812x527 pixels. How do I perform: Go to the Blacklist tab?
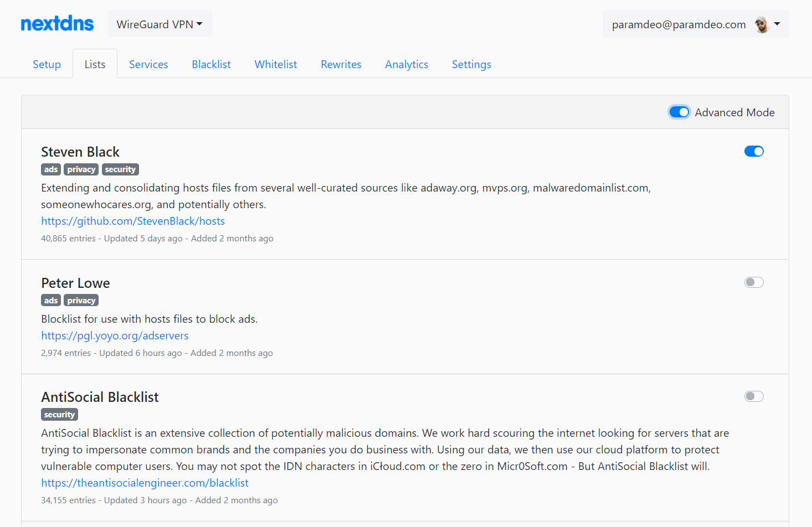(x=211, y=64)
